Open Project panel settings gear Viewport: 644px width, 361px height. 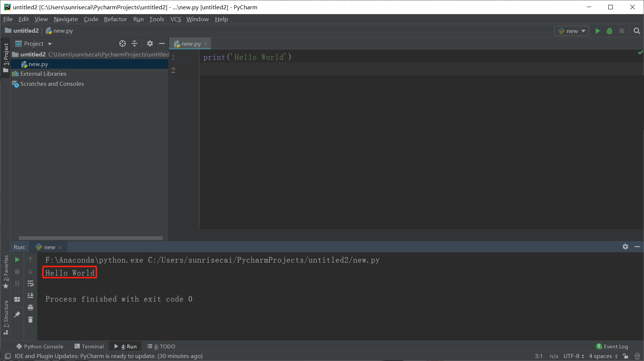pos(150,43)
